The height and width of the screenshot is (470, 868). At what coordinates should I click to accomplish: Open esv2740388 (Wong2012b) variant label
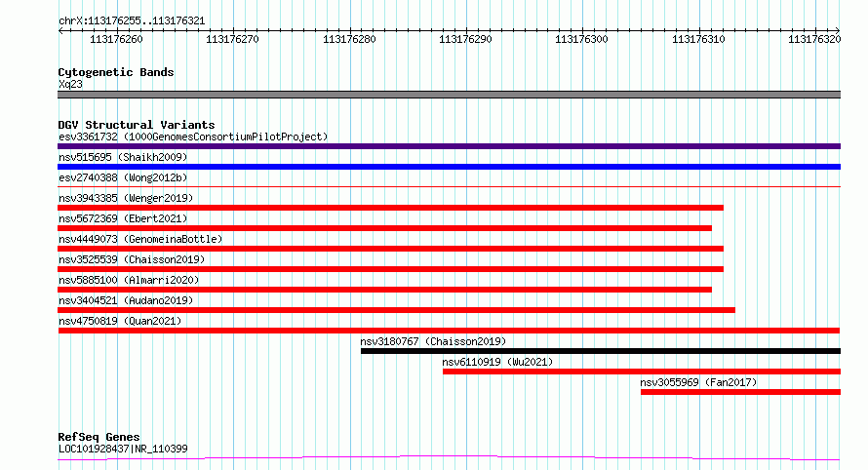click(x=123, y=177)
